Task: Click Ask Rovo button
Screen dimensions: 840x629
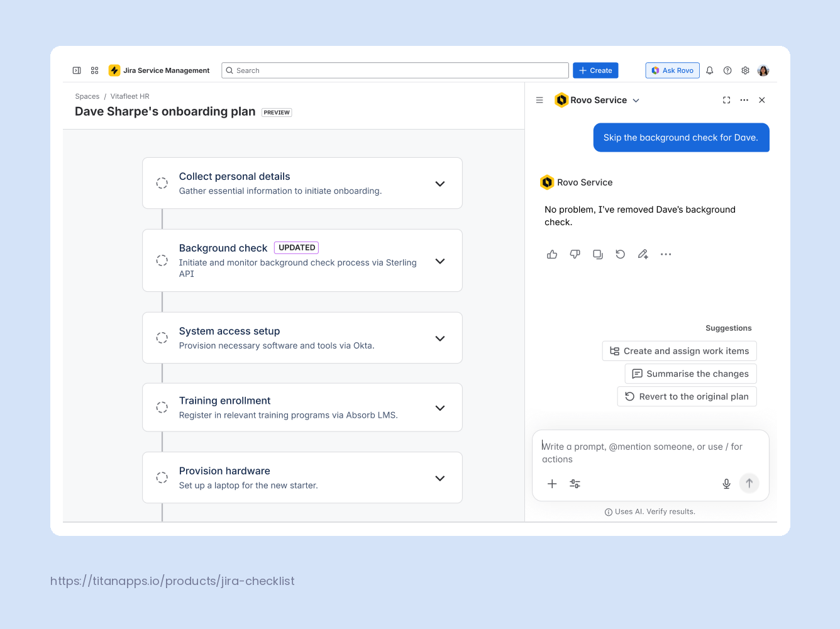Action: pos(673,70)
